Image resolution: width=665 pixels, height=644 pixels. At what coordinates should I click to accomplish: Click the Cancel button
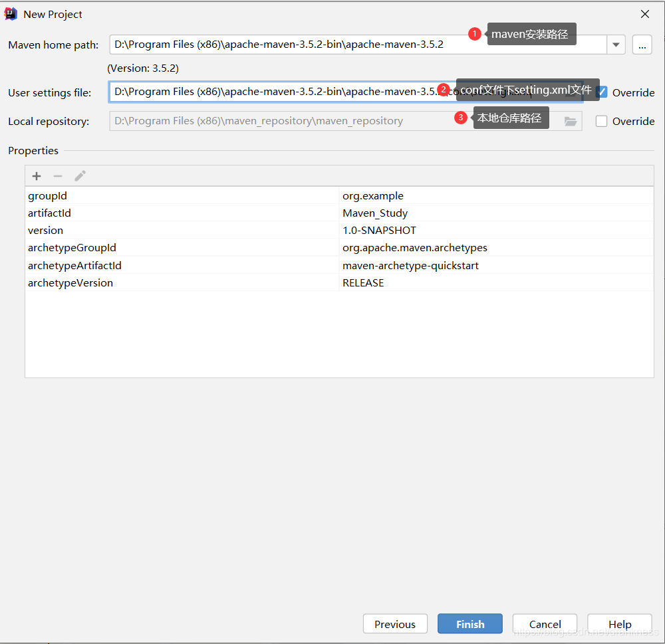pyautogui.click(x=545, y=623)
